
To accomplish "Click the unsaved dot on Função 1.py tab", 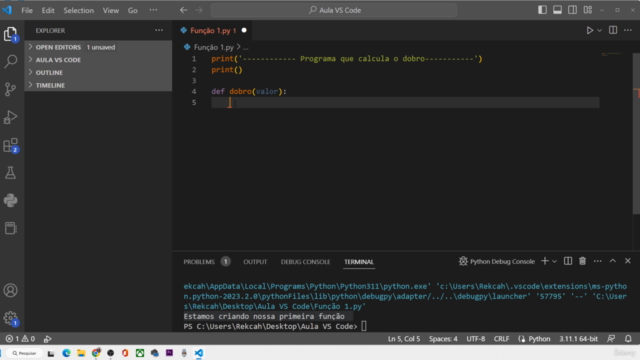I will (x=244, y=30).
